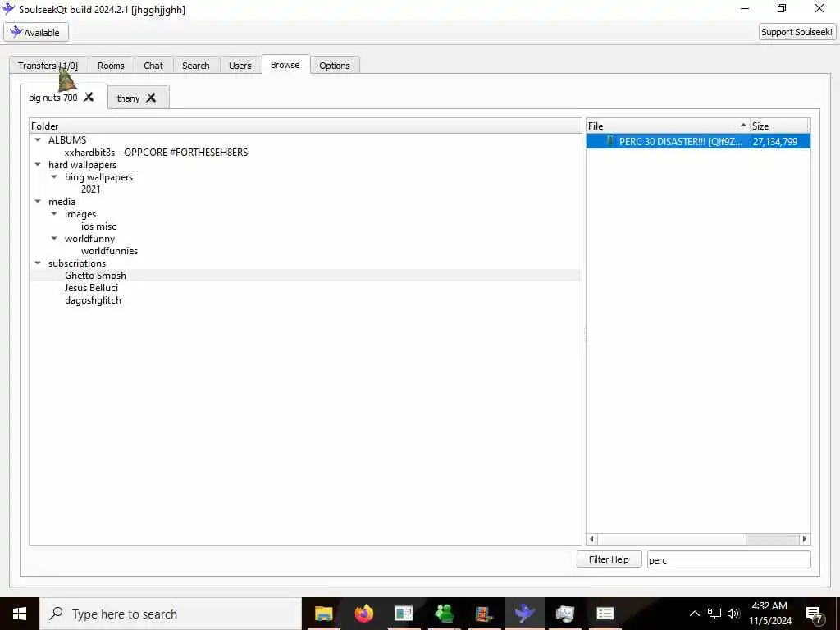Show hidden tray icons chevron

click(694, 614)
